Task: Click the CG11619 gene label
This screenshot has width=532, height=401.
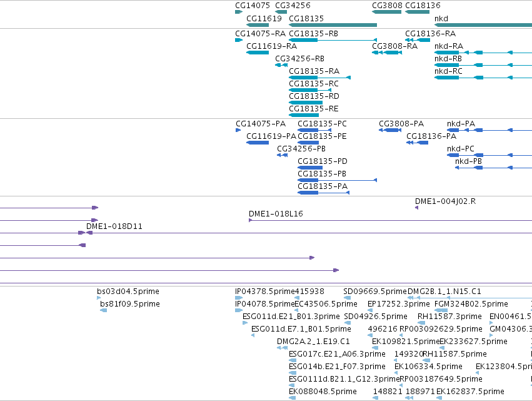Action: pyautogui.click(x=264, y=19)
